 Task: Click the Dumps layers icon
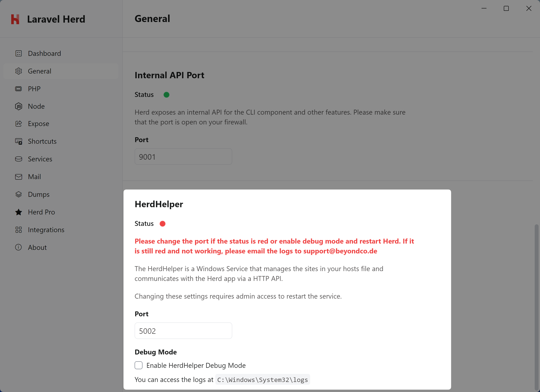pyautogui.click(x=18, y=194)
